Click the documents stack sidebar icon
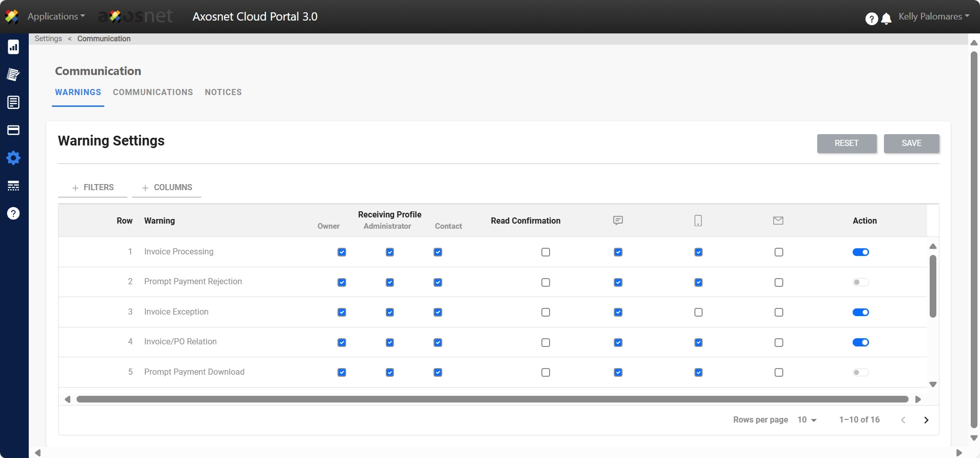The height and width of the screenshot is (458, 980). point(13,75)
